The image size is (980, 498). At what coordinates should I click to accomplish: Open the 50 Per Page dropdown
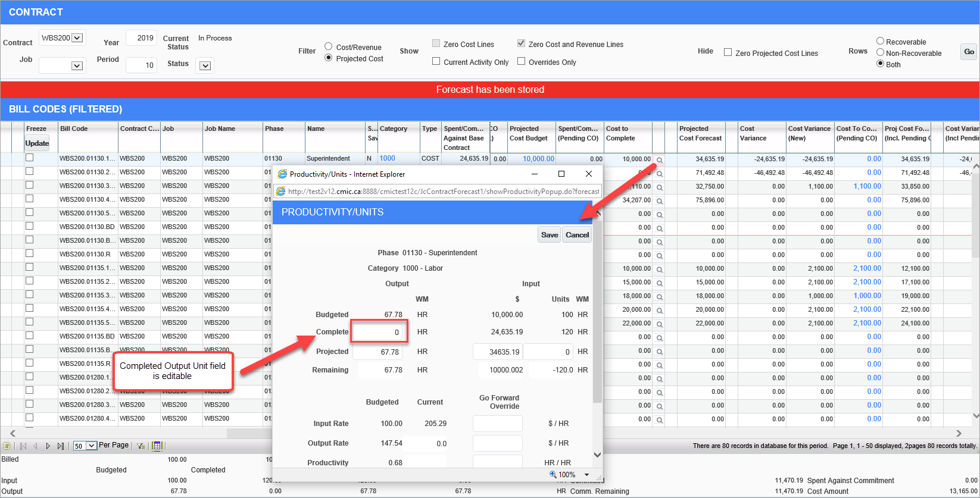coord(85,446)
